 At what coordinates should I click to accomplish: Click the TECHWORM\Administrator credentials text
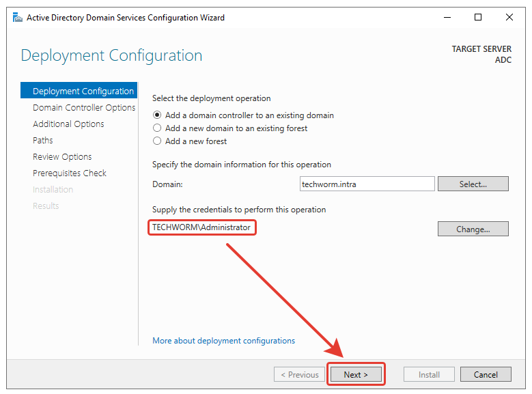click(201, 227)
